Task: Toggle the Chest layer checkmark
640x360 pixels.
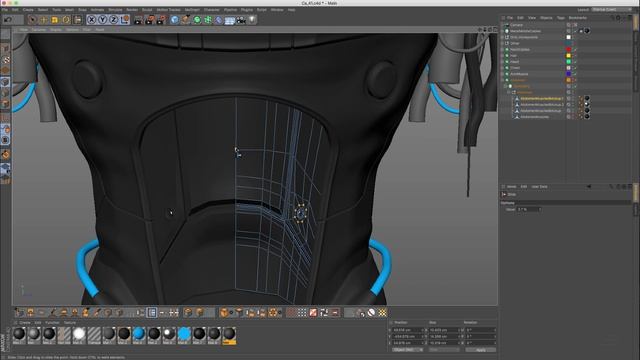Action: coord(576,68)
